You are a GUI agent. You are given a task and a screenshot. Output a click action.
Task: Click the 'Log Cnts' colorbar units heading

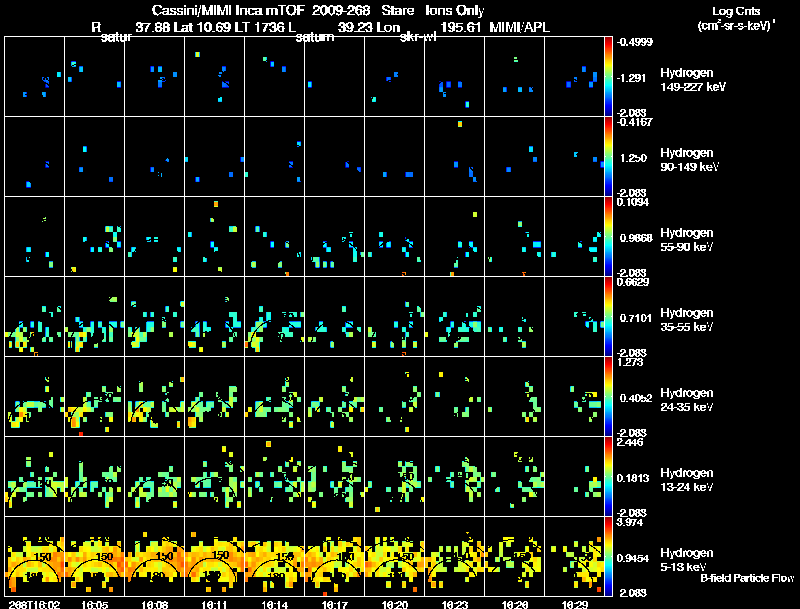click(735, 11)
